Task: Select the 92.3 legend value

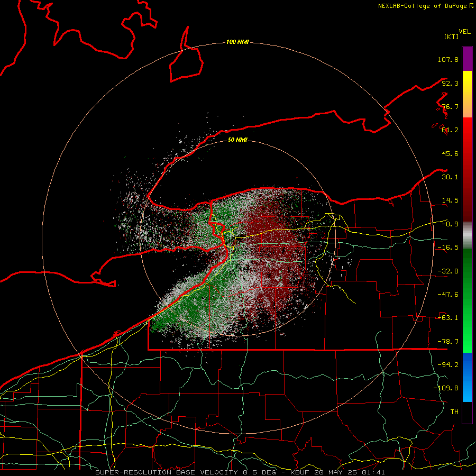Action: pyautogui.click(x=450, y=83)
